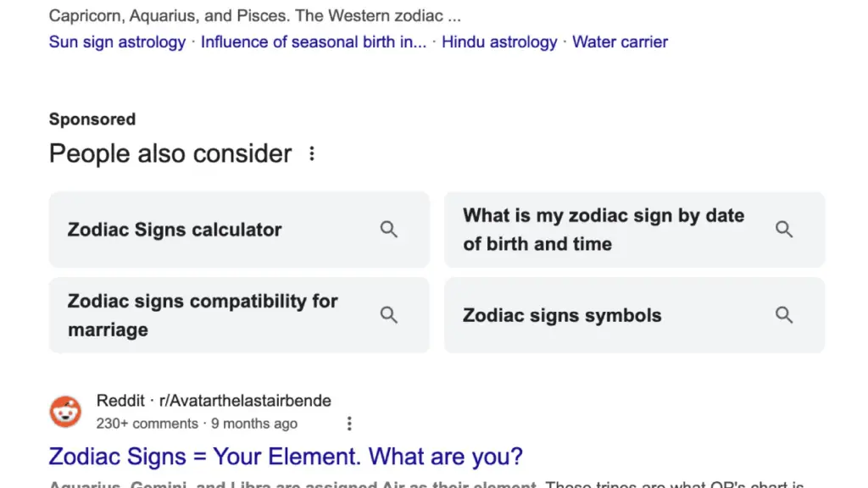Visit the Water carrier link
The image size is (868, 488).
620,42
